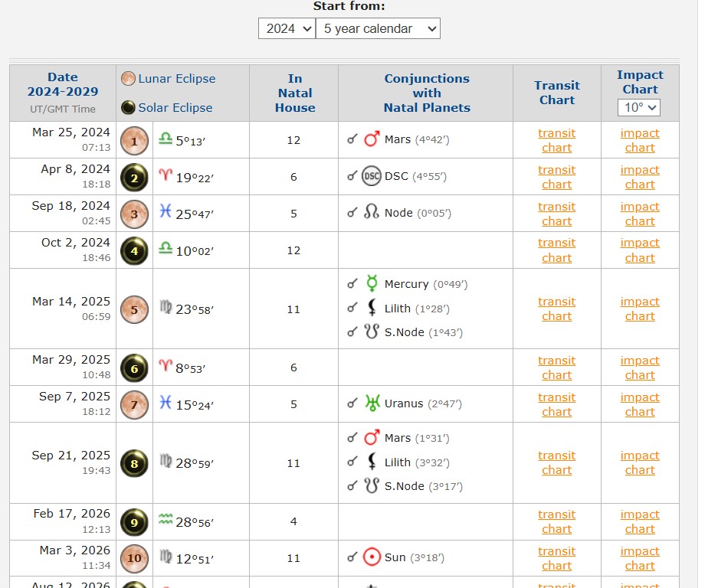Click the Solar Eclipse legend icon
This screenshot has height=588, width=718.
pos(128,107)
